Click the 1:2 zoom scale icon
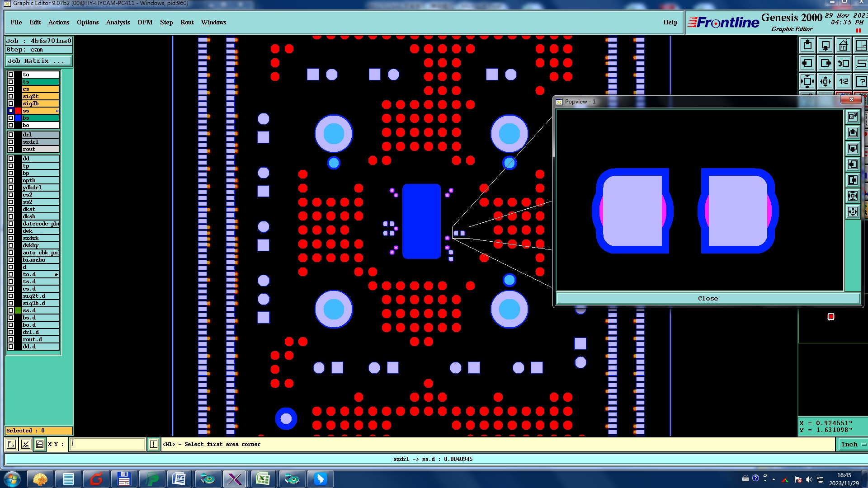 (x=844, y=81)
